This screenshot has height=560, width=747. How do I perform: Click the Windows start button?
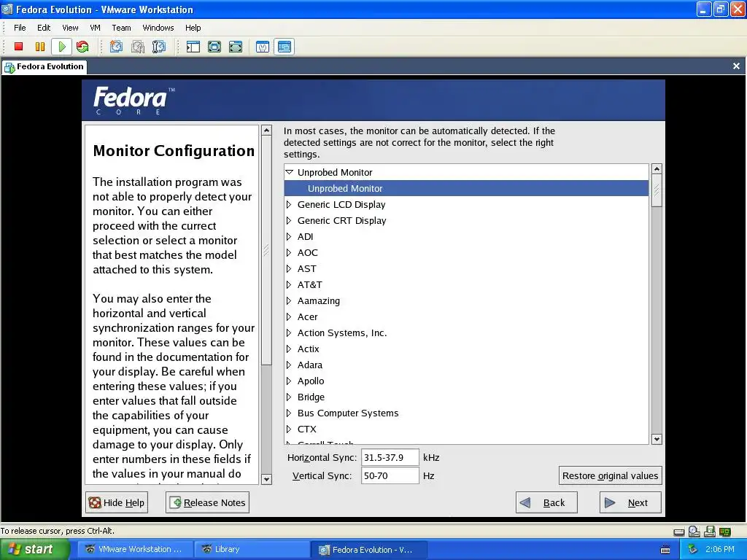coord(35,549)
